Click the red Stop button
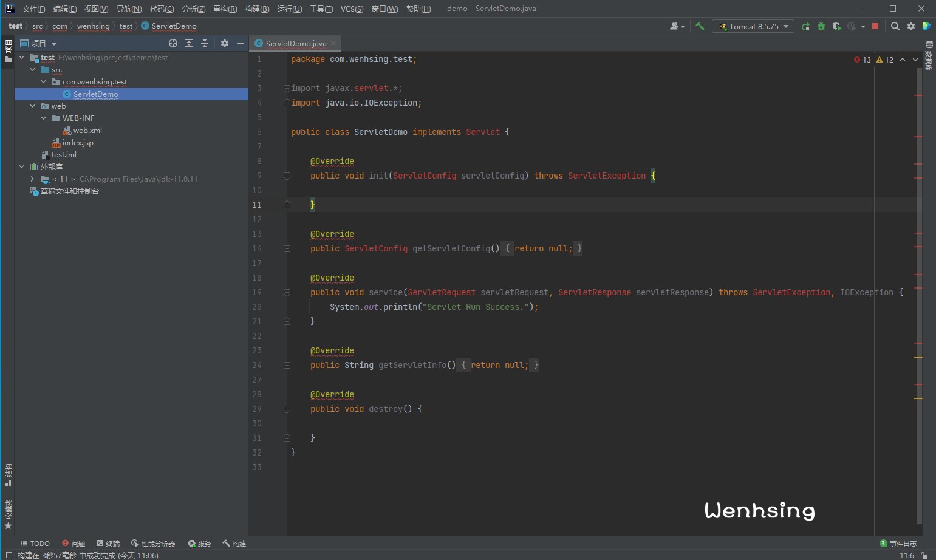 [875, 26]
